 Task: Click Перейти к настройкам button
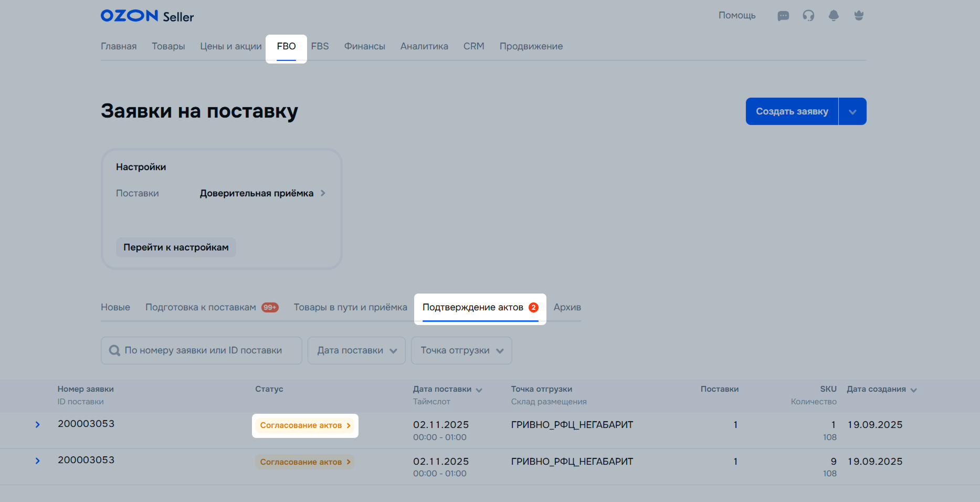click(x=176, y=247)
